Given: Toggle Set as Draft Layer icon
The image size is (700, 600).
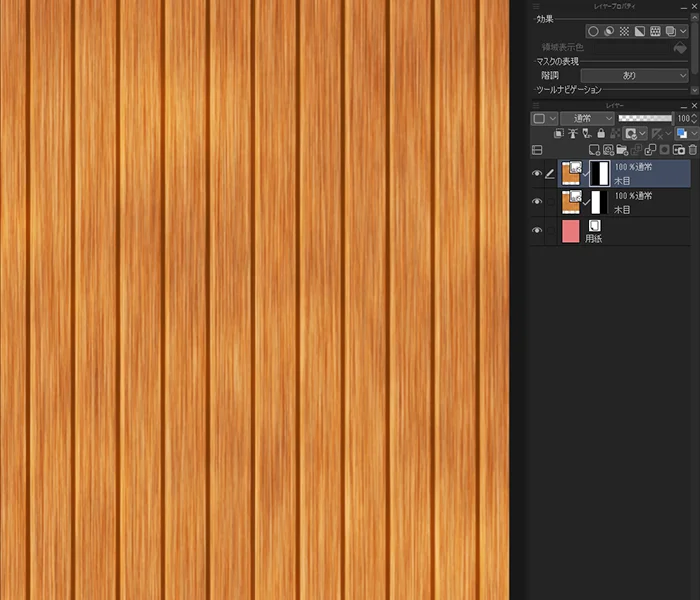Looking at the screenshot, I should coord(587,133).
